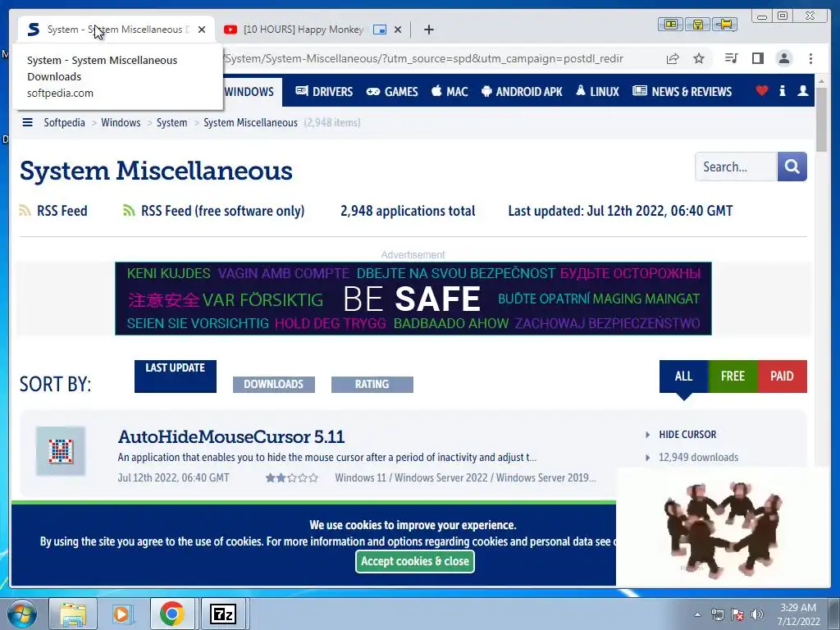The width and height of the screenshot is (840, 630).
Task: Click the share page icon in address bar
Action: click(673, 58)
